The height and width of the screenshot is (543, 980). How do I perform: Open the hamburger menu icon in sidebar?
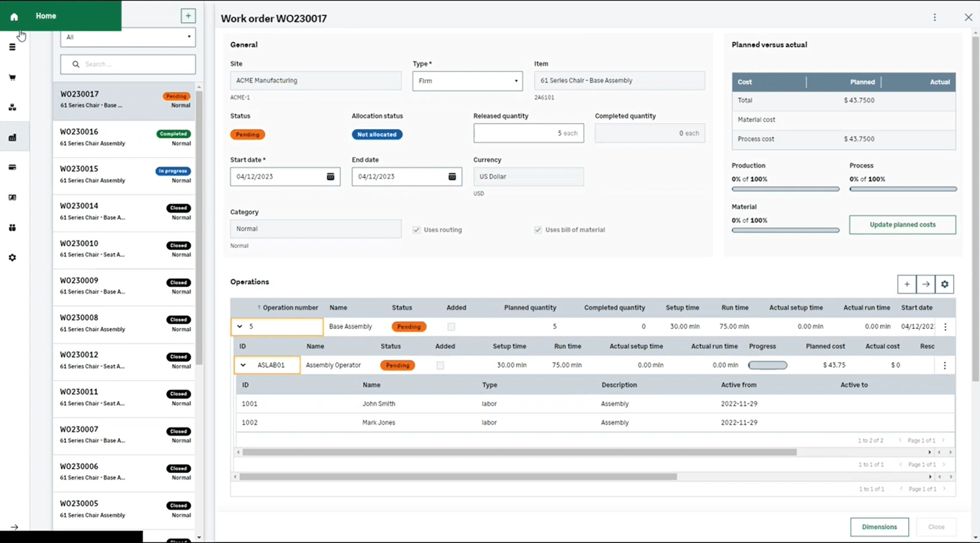pos(12,47)
